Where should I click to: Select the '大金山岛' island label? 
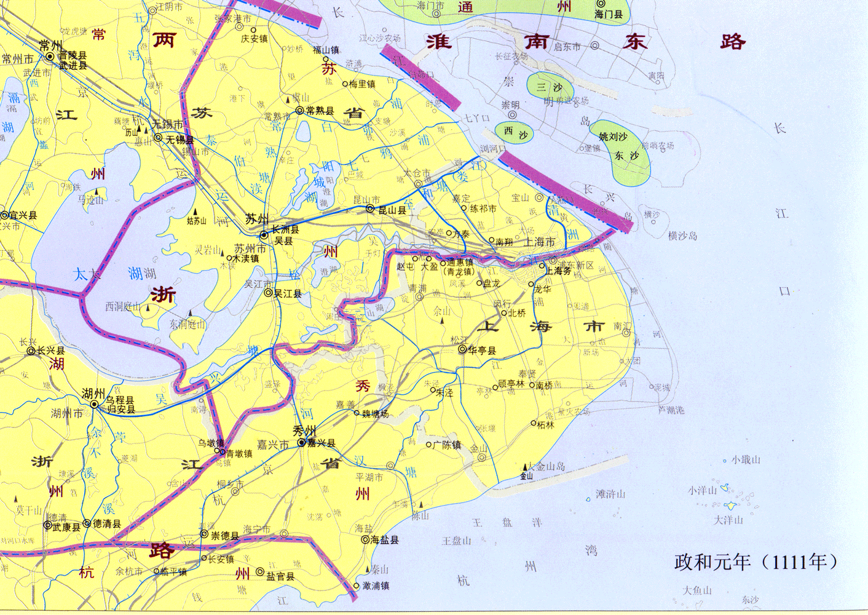(x=546, y=466)
